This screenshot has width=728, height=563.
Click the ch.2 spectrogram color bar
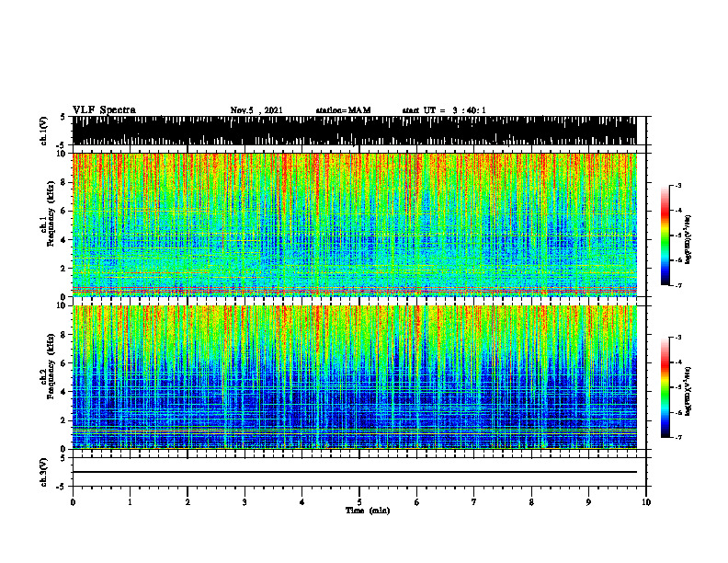pos(665,387)
